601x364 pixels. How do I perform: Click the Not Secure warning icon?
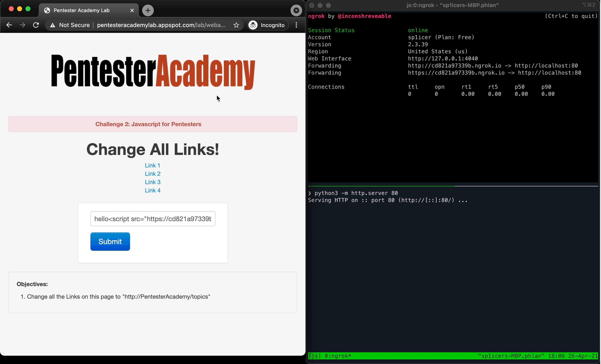point(53,25)
